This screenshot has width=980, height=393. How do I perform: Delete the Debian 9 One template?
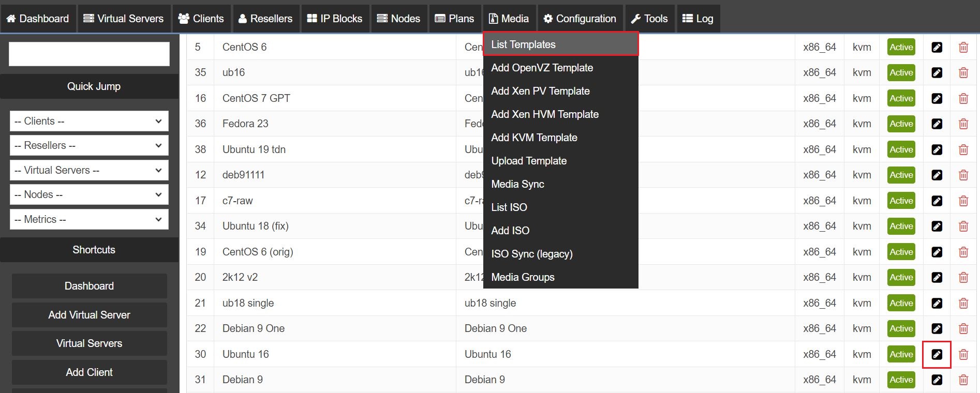(x=963, y=328)
